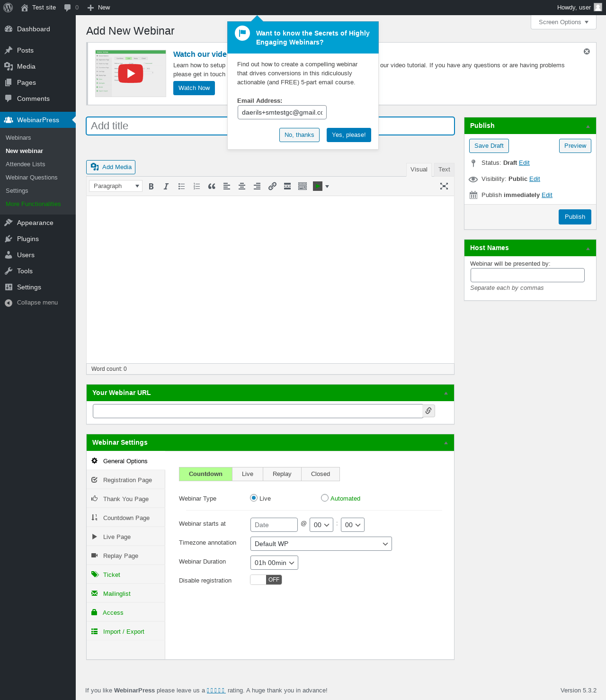The image size is (606, 700).
Task: Click the Italic formatting icon
Action: (x=166, y=187)
